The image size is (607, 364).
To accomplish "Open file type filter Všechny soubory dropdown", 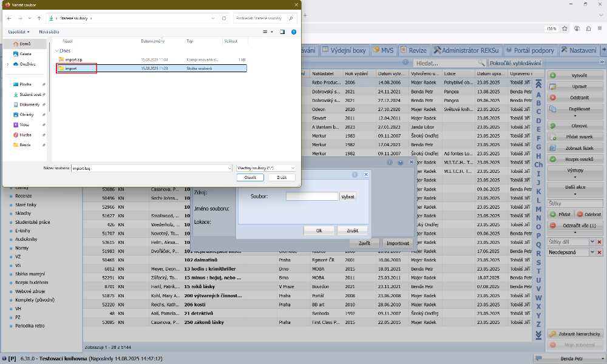I will pos(265,167).
